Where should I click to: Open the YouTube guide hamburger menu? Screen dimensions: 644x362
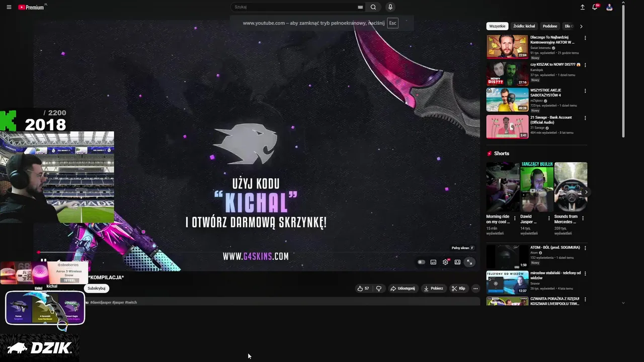[x=9, y=7]
